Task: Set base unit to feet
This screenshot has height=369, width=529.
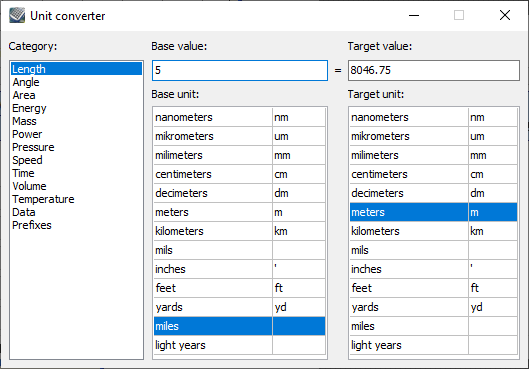Action: (240, 288)
